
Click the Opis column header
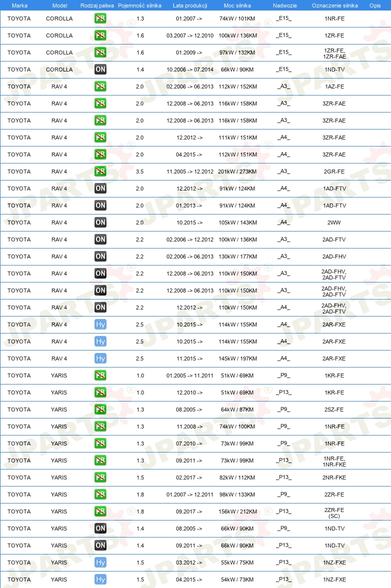click(x=375, y=5)
